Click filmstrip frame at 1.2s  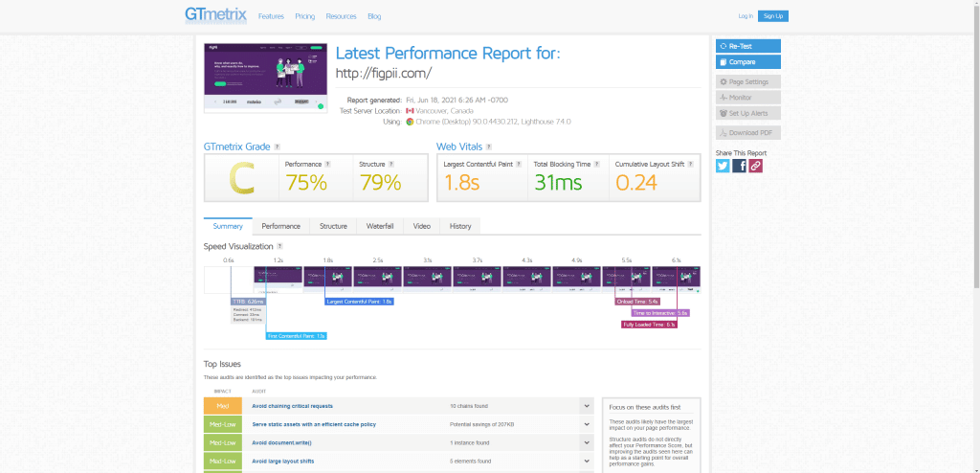278,280
